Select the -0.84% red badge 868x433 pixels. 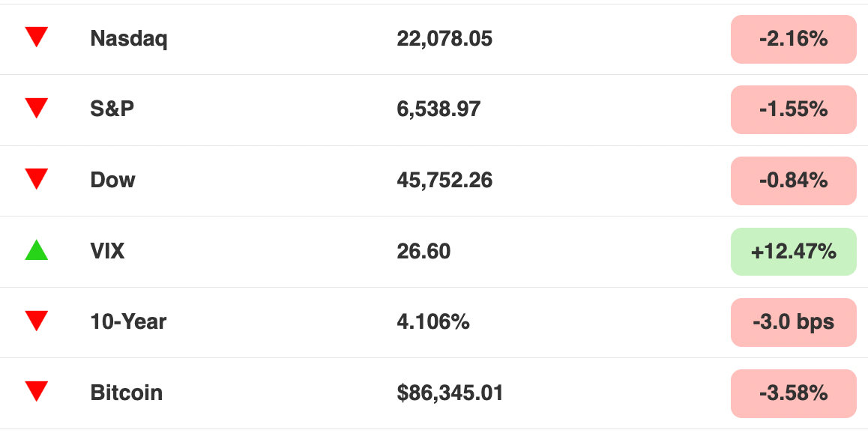tap(793, 181)
